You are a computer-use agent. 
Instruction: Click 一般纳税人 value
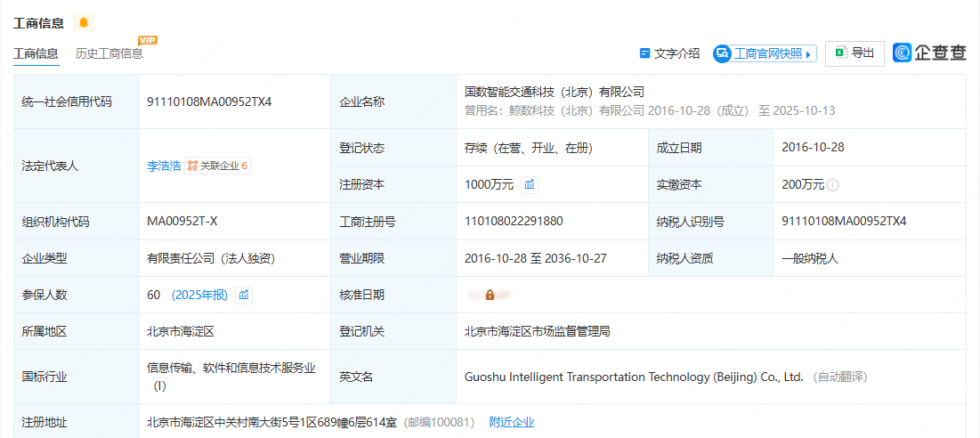(x=810, y=258)
